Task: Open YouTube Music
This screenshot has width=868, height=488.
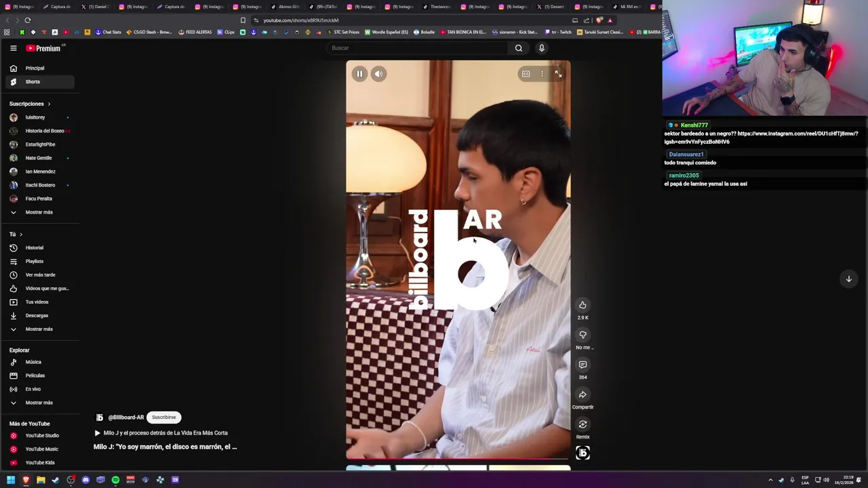Action: (x=40, y=449)
